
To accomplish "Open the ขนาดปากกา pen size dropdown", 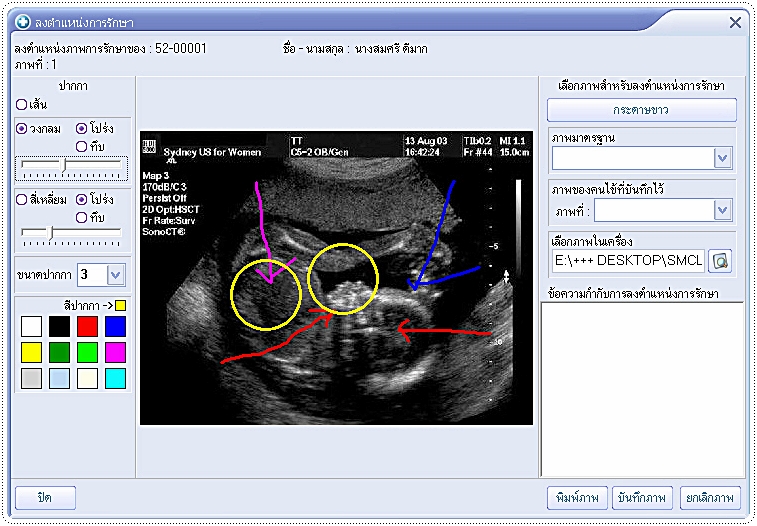I will point(115,275).
